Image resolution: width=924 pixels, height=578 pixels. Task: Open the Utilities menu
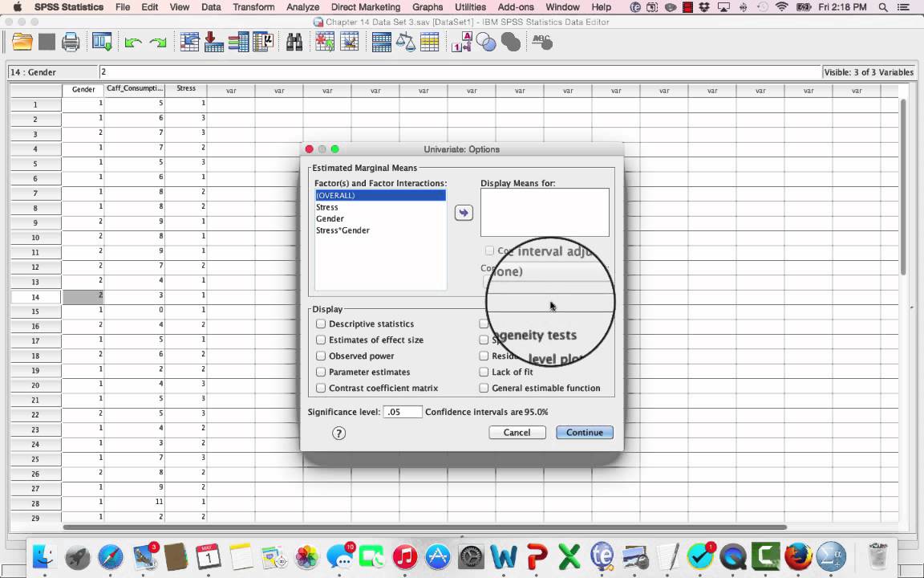[470, 7]
